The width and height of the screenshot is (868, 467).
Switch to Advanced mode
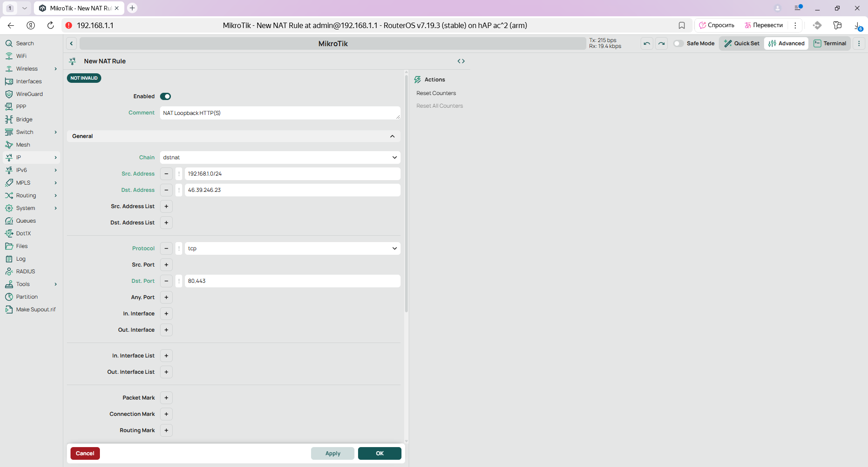coord(786,43)
